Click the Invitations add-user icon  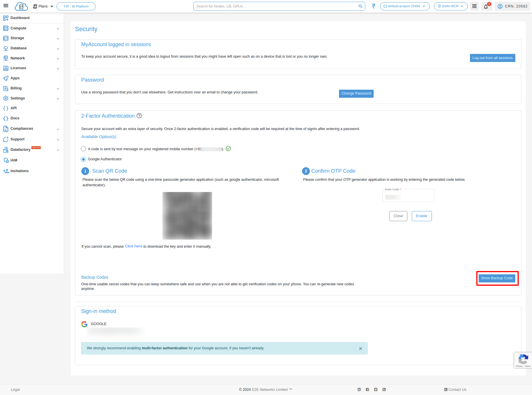coord(6,171)
